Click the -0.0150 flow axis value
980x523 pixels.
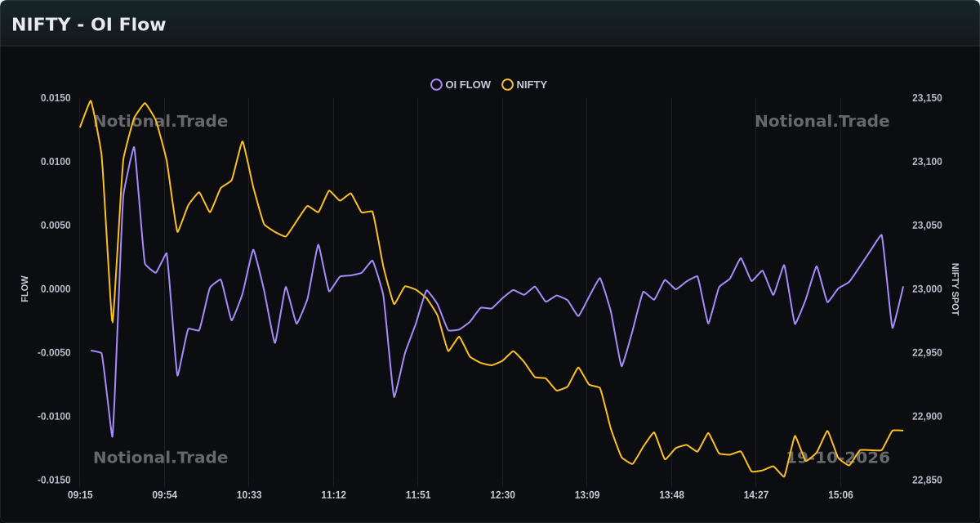54,481
